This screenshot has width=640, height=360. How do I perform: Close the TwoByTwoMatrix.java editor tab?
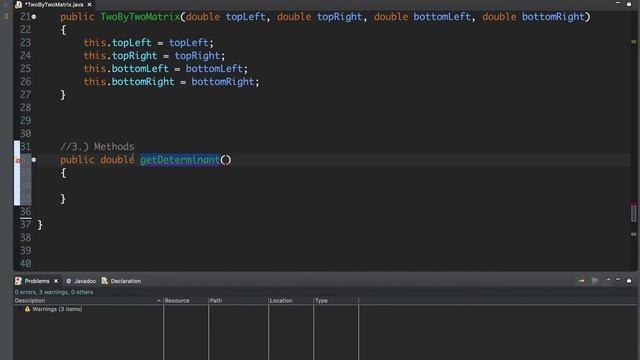(x=89, y=4)
